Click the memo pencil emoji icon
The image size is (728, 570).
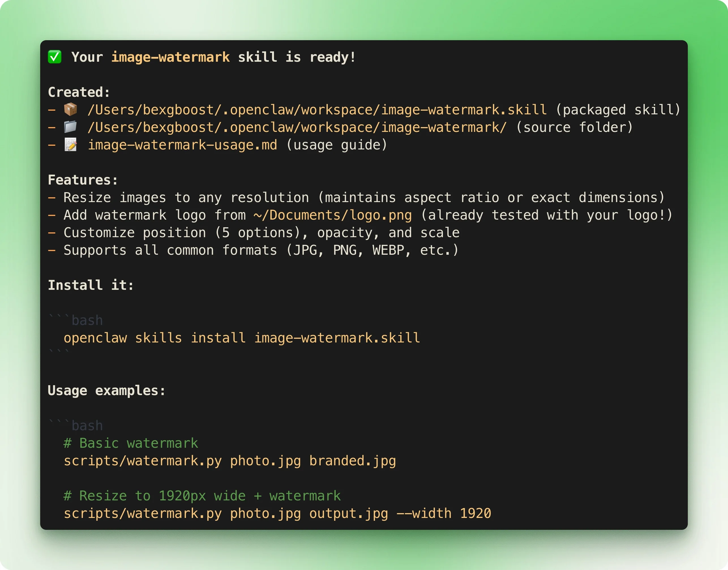pos(70,145)
